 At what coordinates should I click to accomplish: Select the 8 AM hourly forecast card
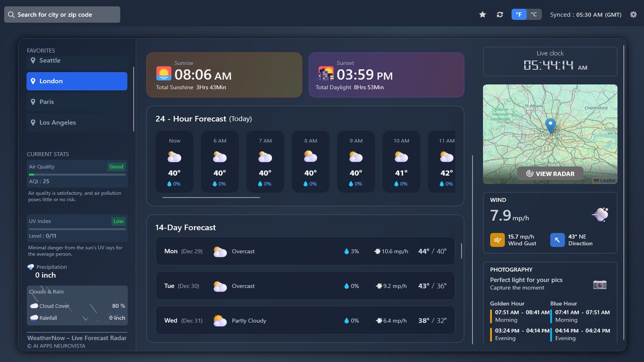[x=310, y=161]
